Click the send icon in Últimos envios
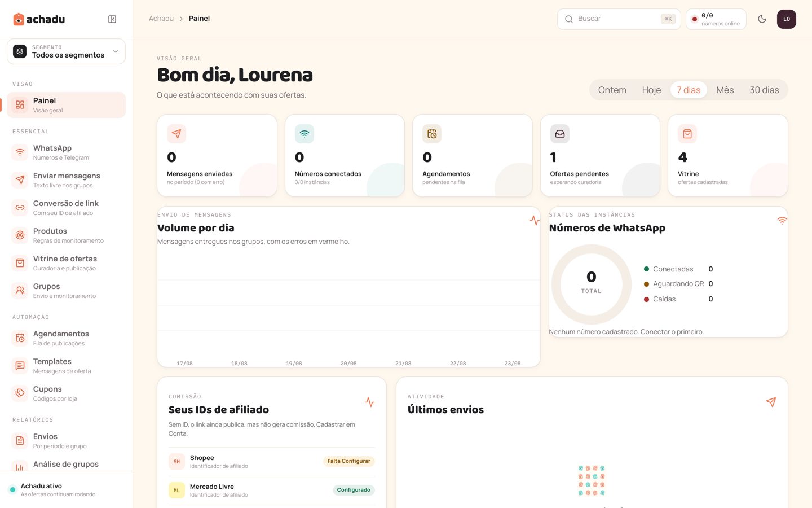The height and width of the screenshot is (508, 812). coord(771,402)
